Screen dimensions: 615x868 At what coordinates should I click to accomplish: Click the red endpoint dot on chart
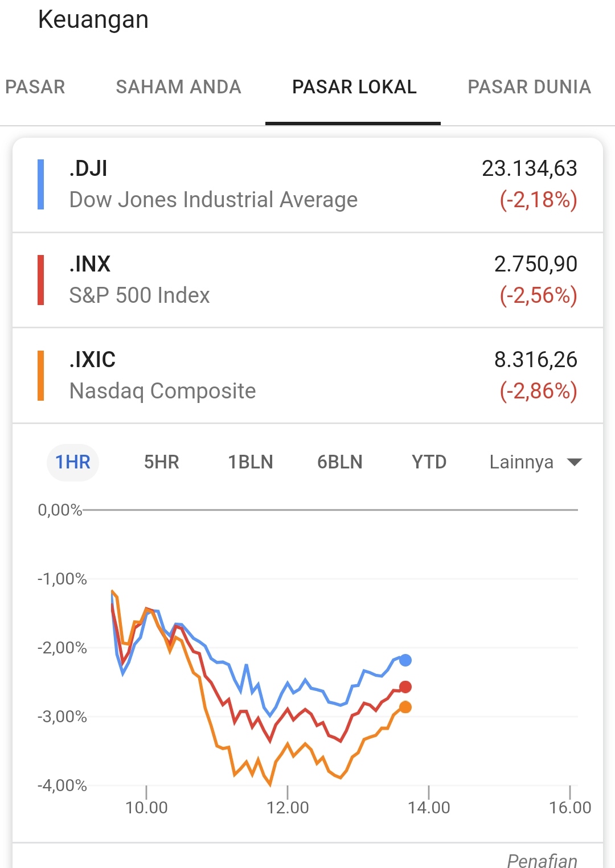point(405,687)
